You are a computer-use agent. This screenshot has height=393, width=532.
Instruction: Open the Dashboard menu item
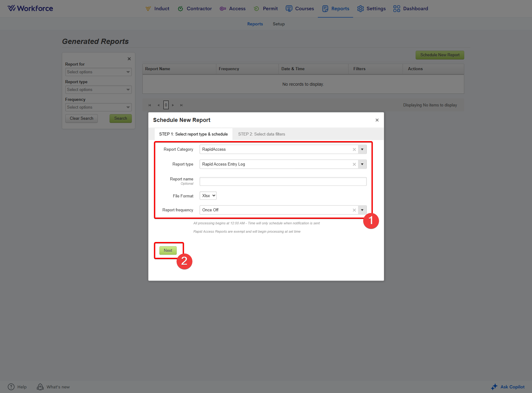pos(411,9)
